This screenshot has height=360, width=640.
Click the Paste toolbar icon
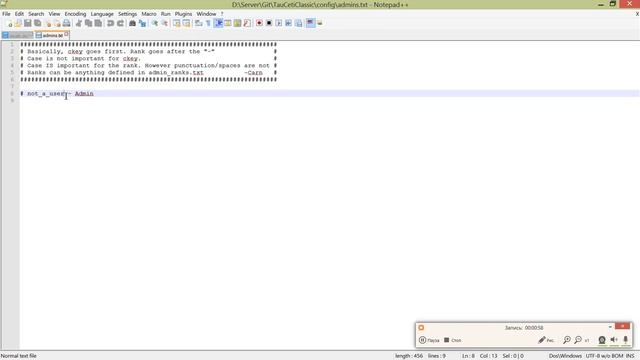98,23
